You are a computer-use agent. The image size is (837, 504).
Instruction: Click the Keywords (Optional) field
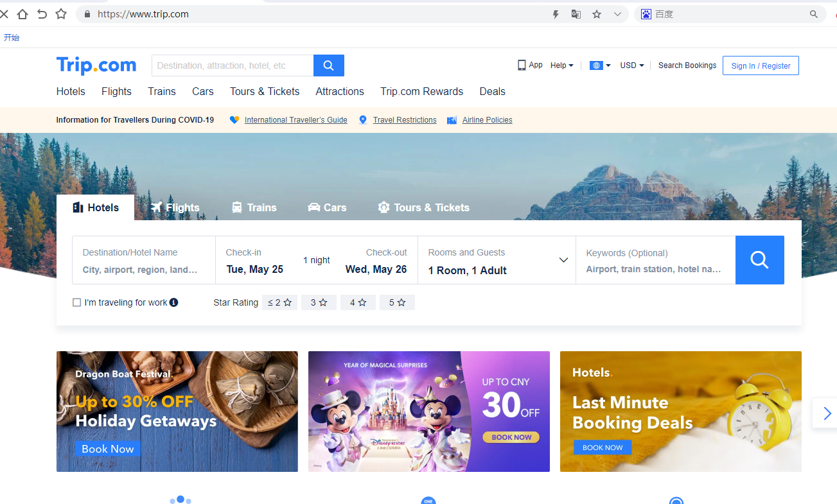point(655,260)
